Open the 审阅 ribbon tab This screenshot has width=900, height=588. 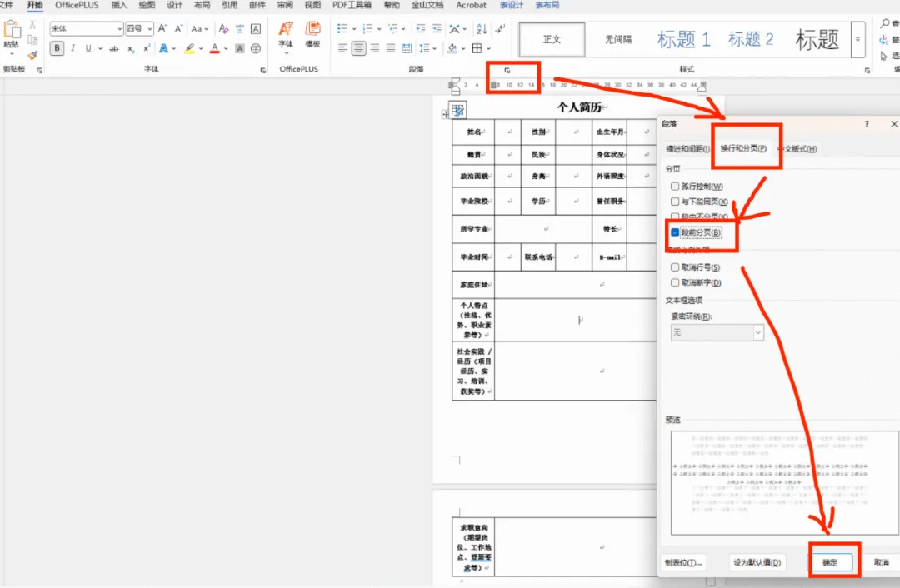coord(285,5)
